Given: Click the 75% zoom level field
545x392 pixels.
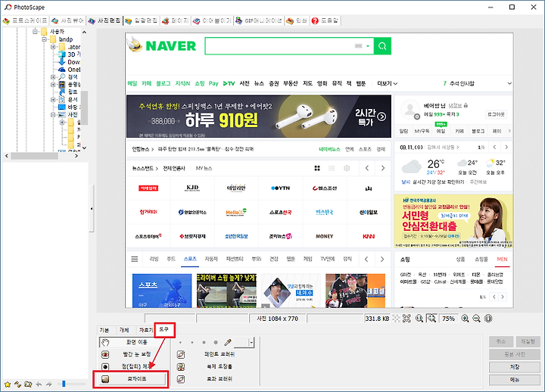Looking at the screenshot, I should (x=448, y=319).
